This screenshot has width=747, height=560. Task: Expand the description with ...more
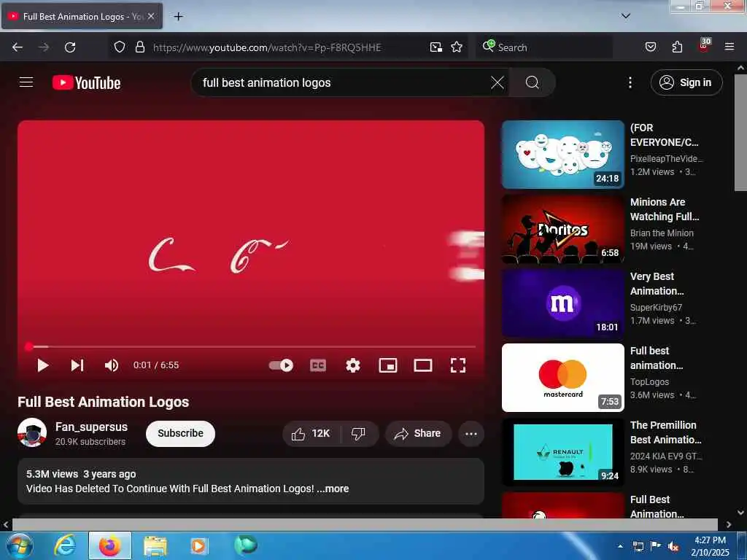(333, 489)
